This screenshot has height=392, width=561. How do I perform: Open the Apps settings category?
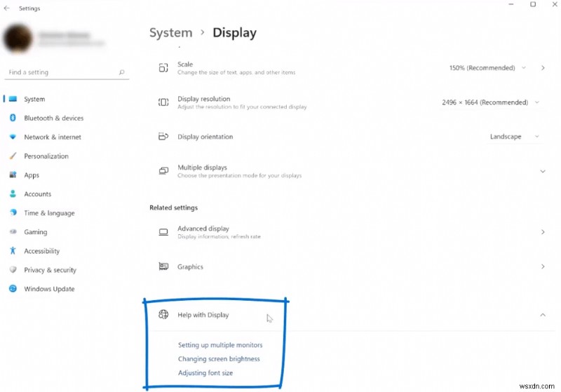tap(32, 175)
